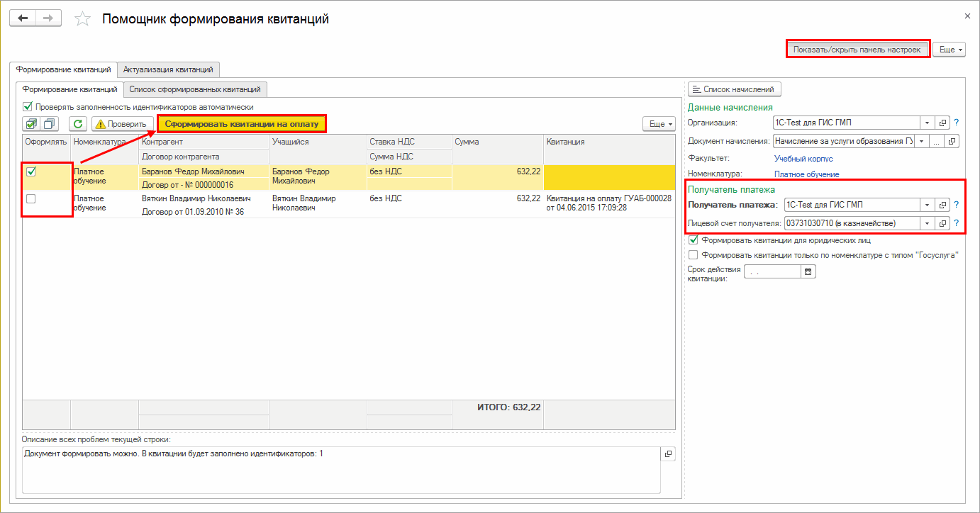Uncheck all rows with the clear-marks icon
This screenshot has width=980, height=513.
point(50,123)
